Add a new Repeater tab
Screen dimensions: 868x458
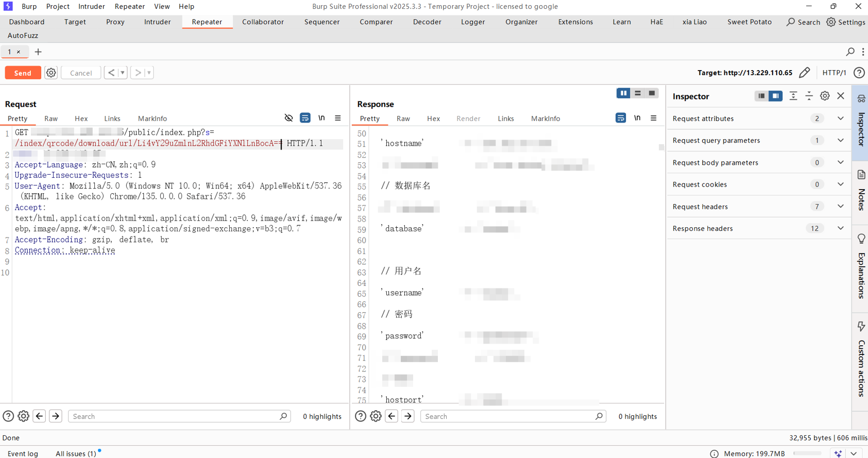point(38,52)
